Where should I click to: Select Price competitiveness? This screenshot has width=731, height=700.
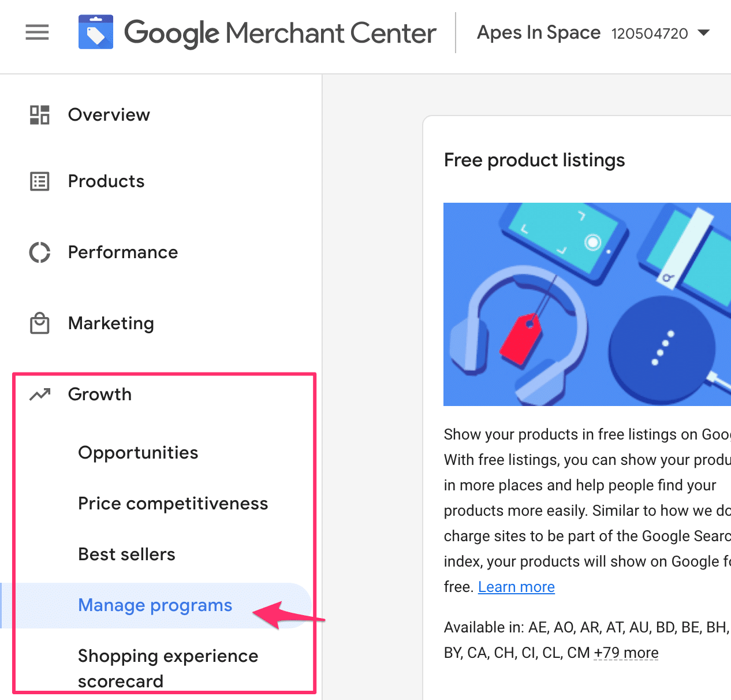tap(173, 504)
